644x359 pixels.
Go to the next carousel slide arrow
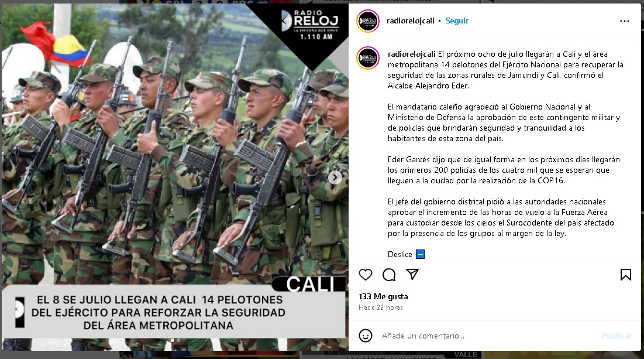click(335, 177)
